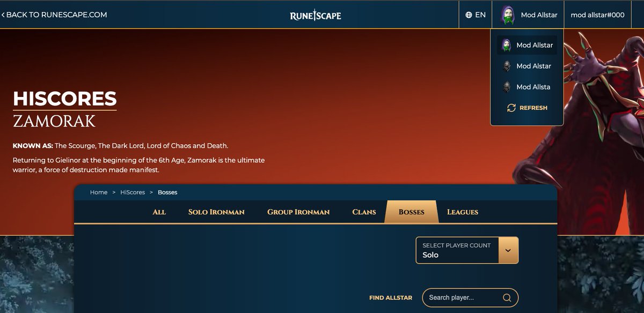
Task: Open the Group Ironman tab
Action: [298, 212]
